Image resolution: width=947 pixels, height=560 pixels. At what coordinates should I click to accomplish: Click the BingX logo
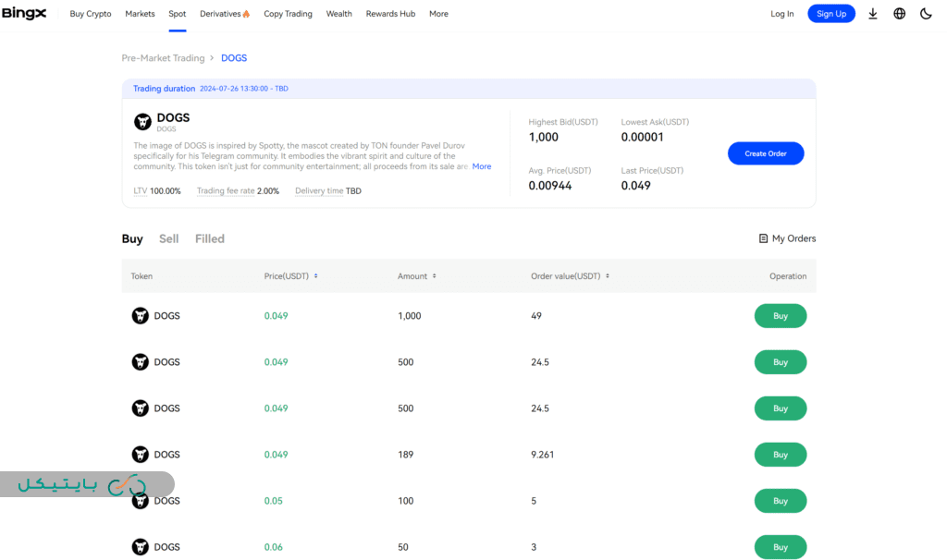24,14
